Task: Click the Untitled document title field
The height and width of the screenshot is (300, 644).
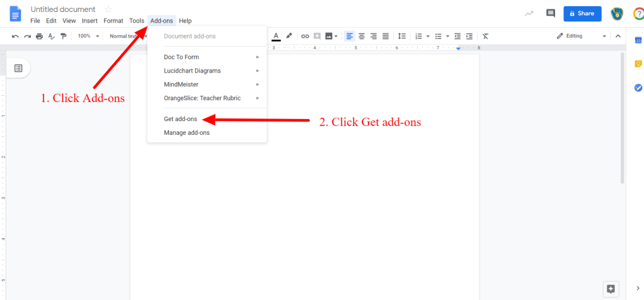Action: click(x=63, y=9)
